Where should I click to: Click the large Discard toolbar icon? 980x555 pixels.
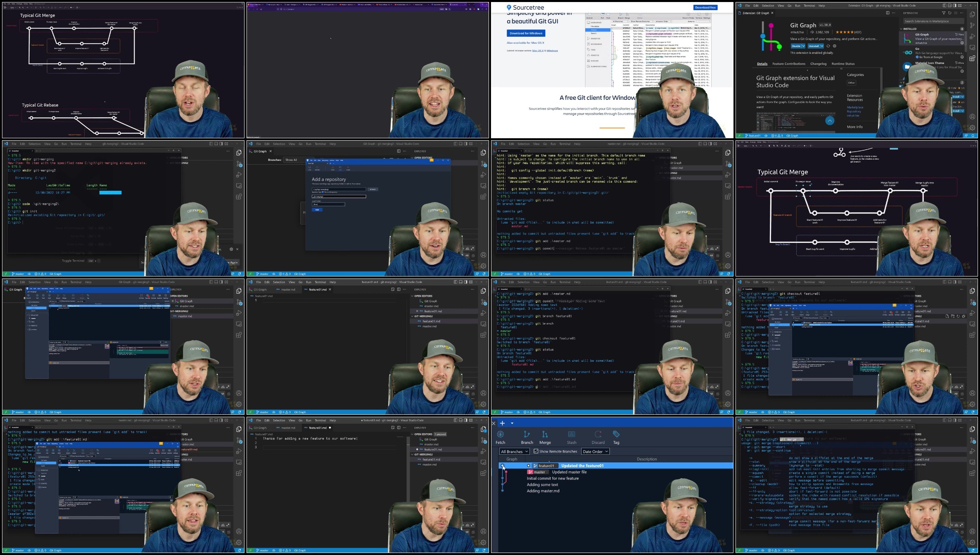[x=598, y=437]
